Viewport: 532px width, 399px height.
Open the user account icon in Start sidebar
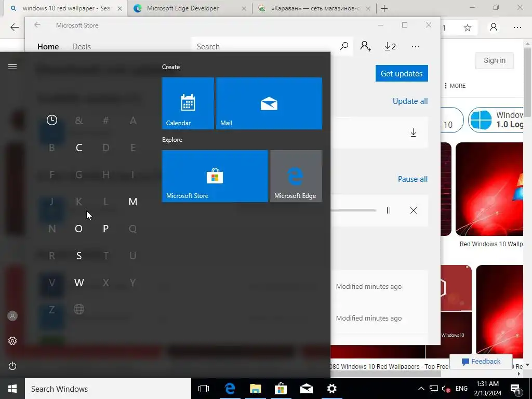[x=12, y=316]
